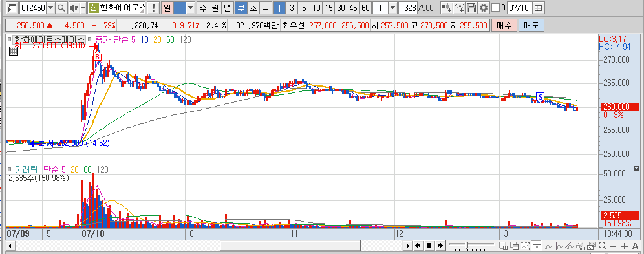Click the eraser tool icon
Viewport: 644px width, 254px height.
click(580, 246)
